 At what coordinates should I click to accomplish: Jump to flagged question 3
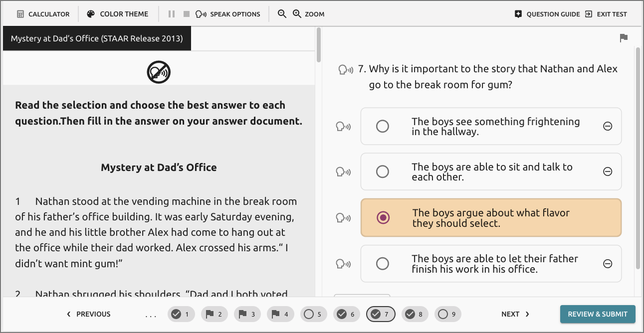[x=248, y=314]
